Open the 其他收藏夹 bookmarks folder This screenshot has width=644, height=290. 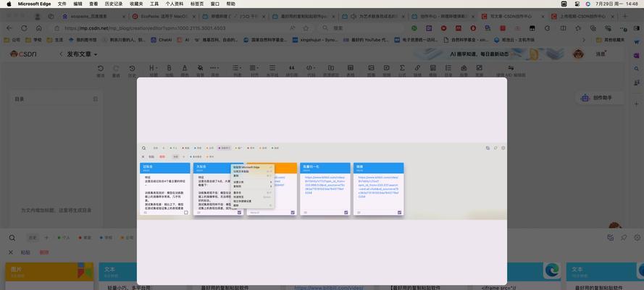[x=610, y=40]
